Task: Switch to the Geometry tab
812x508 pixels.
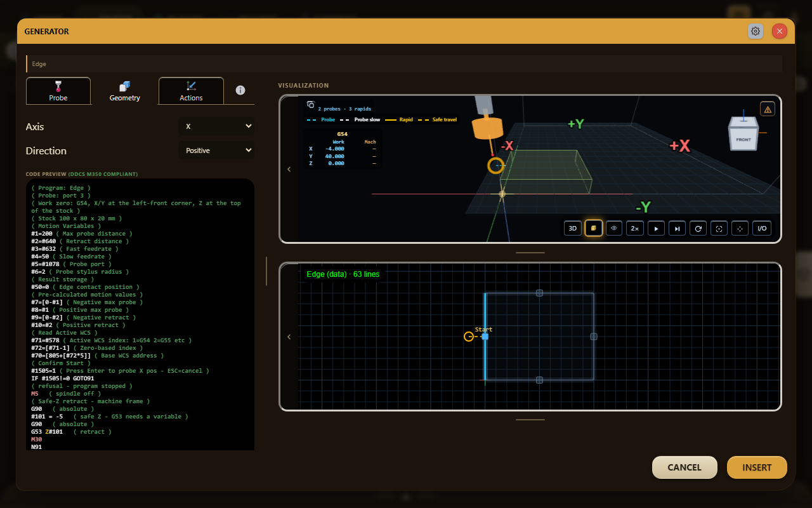Action: [124, 91]
